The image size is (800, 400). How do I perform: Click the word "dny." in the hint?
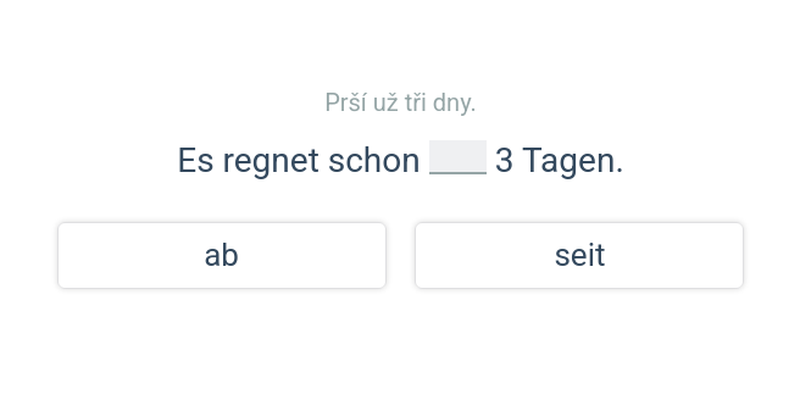click(x=455, y=103)
